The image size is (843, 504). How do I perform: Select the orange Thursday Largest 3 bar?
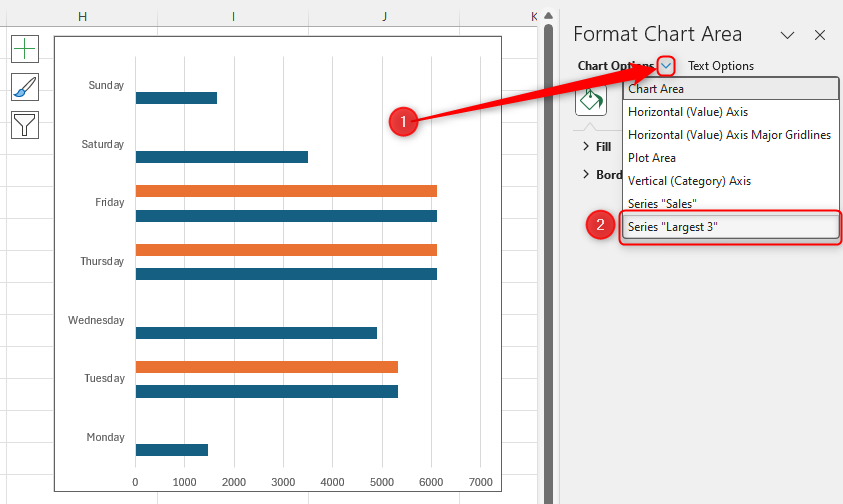pyautogui.click(x=286, y=250)
